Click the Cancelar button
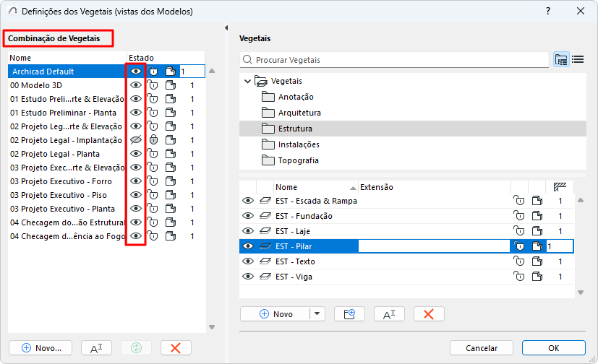 pos(481,347)
